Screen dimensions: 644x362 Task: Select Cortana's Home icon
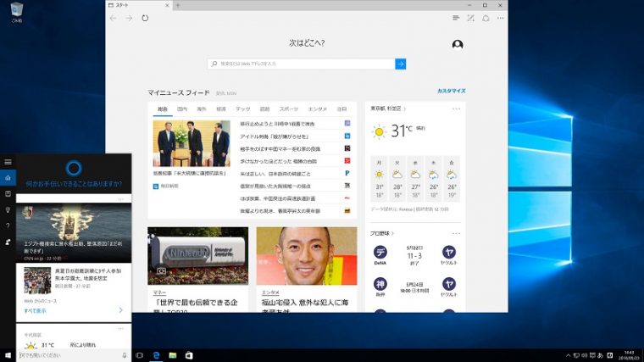click(x=8, y=177)
